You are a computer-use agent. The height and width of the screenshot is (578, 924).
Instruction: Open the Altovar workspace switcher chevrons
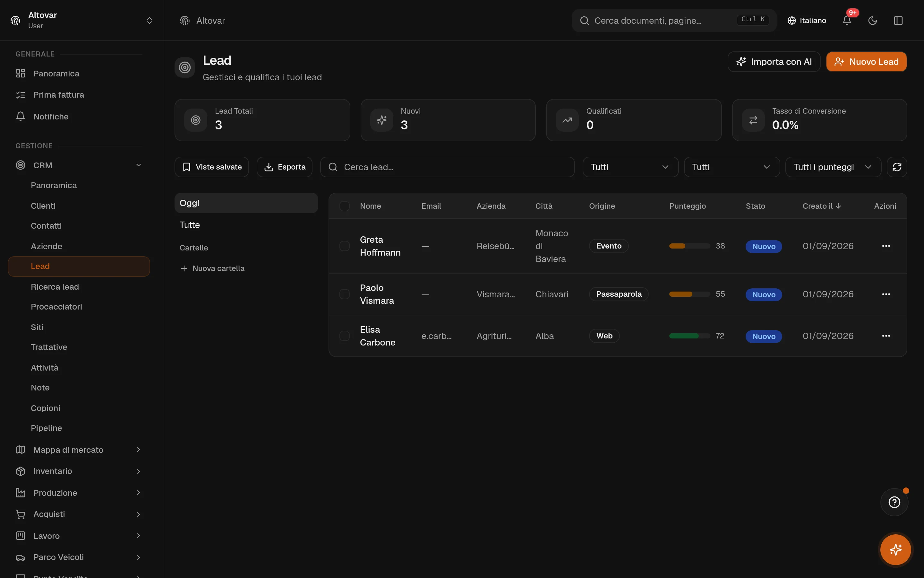[x=149, y=21]
